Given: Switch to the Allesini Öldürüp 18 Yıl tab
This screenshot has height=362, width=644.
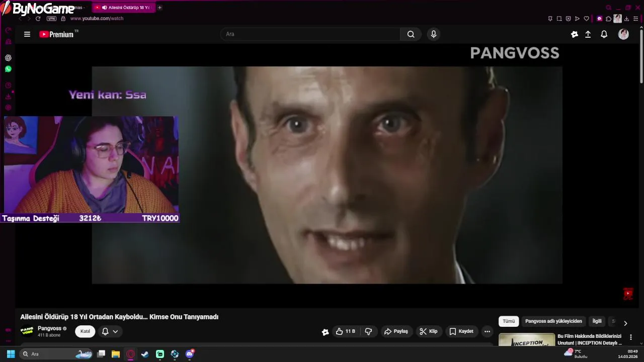Looking at the screenshot, I should [x=124, y=8].
